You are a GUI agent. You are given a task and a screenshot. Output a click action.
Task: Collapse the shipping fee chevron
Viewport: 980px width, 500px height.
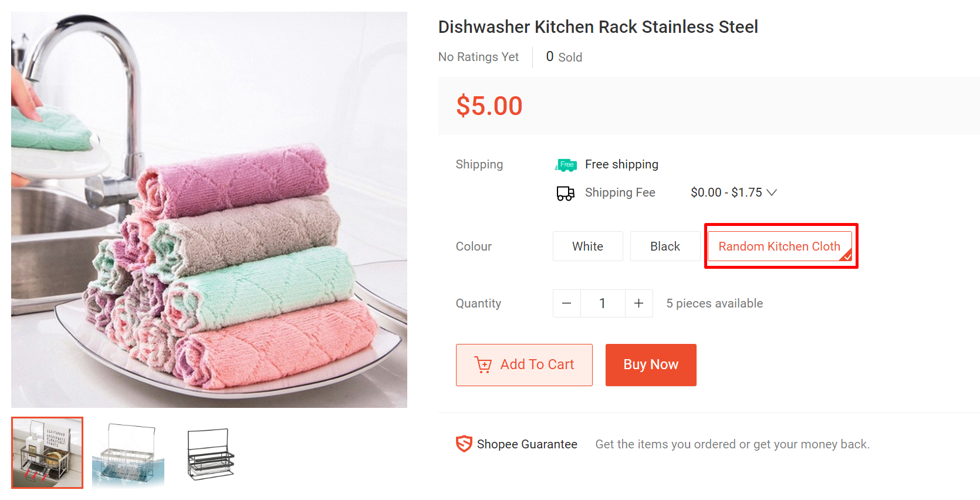point(772,192)
